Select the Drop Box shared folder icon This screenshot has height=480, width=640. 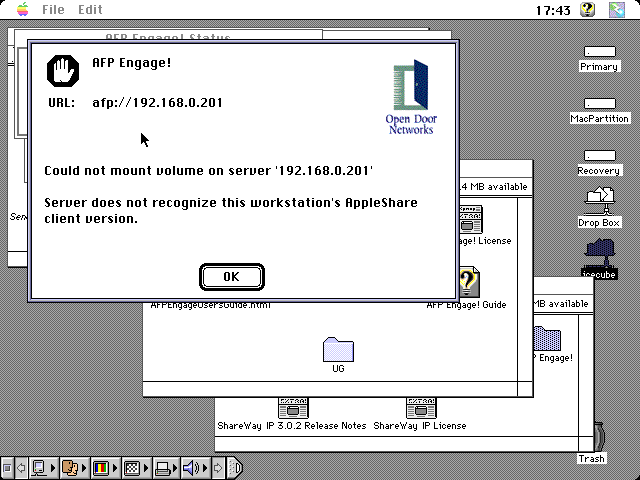599,201
